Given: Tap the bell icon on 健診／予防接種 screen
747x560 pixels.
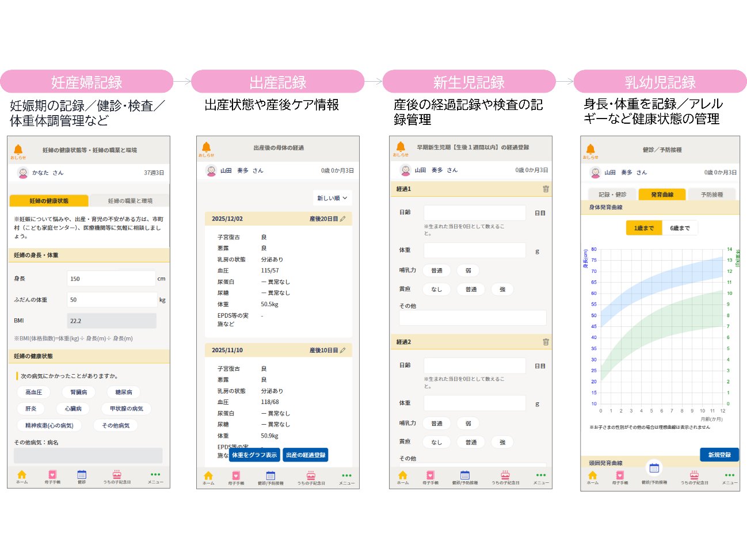Looking at the screenshot, I should coord(590,150).
